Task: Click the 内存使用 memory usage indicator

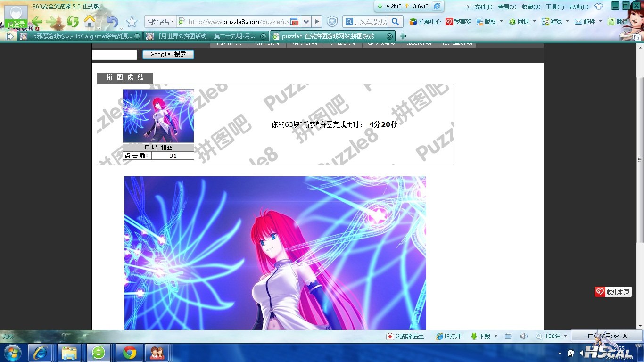Action: pyautogui.click(x=608, y=336)
